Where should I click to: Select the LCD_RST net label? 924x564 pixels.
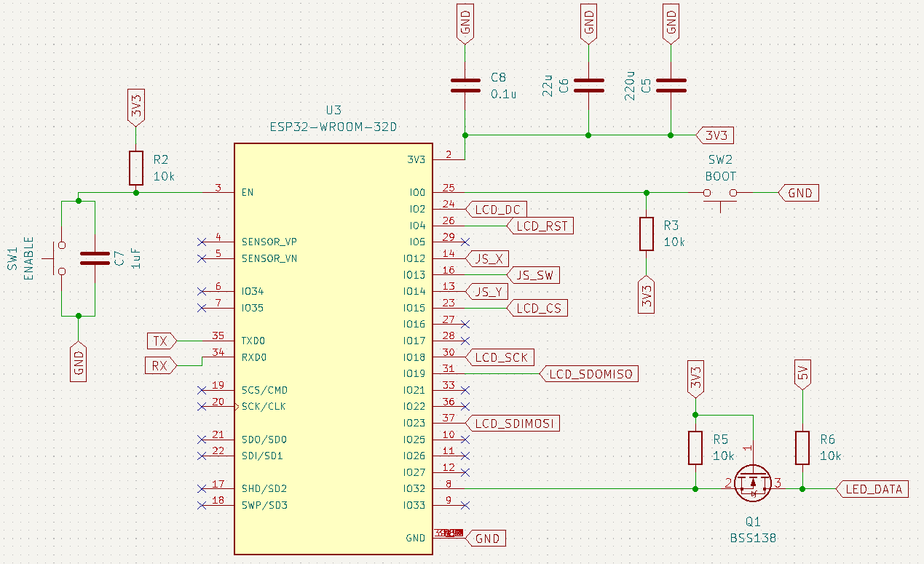(540, 226)
